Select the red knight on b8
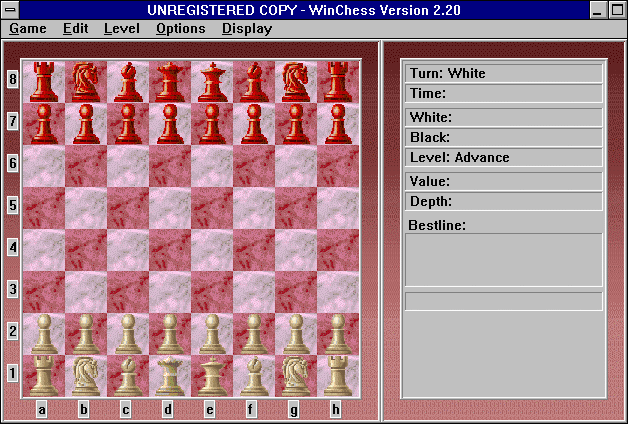The height and width of the screenshot is (424, 628). point(86,82)
